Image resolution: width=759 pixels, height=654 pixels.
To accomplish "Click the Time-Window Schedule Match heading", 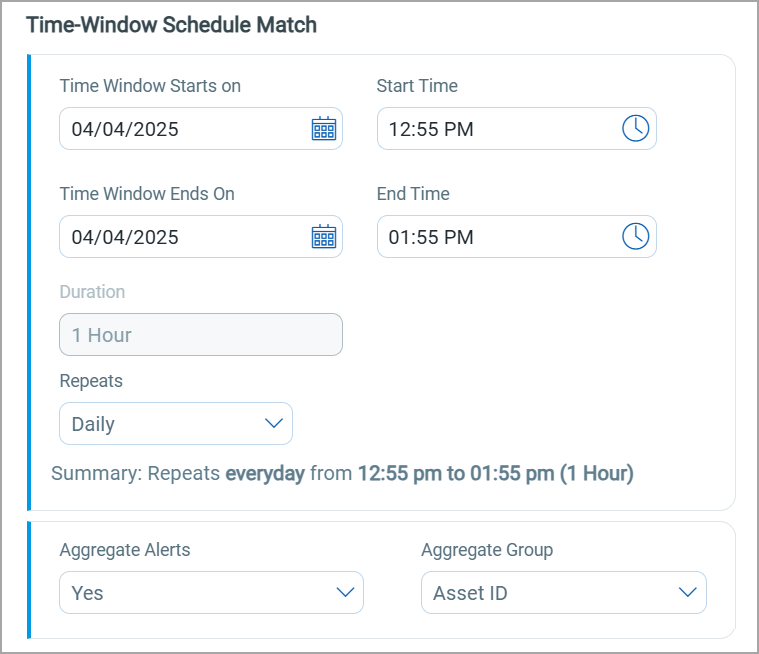I will 171,25.
